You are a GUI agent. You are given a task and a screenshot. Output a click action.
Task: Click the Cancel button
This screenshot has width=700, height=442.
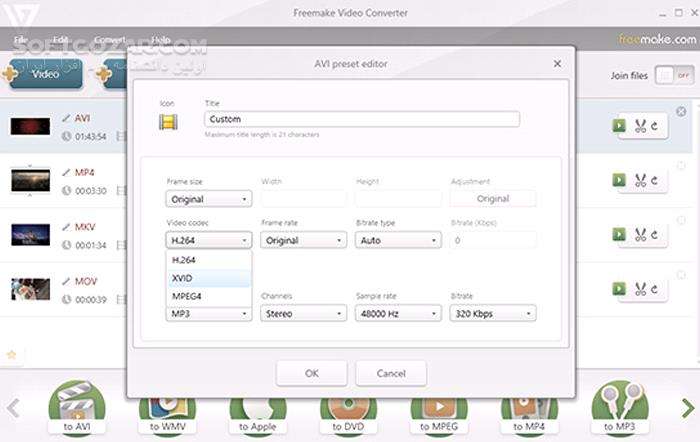tap(391, 373)
